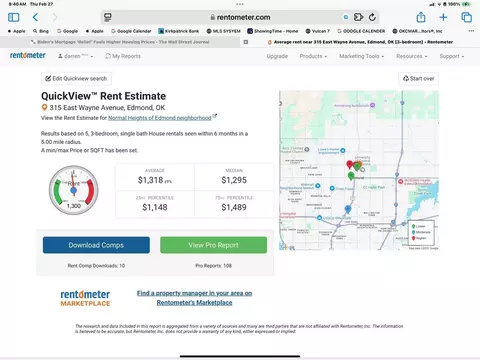The width and height of the screenshot is (480, 360).
Task: Click the red map pin near University
Action: (x=349, y=164)
